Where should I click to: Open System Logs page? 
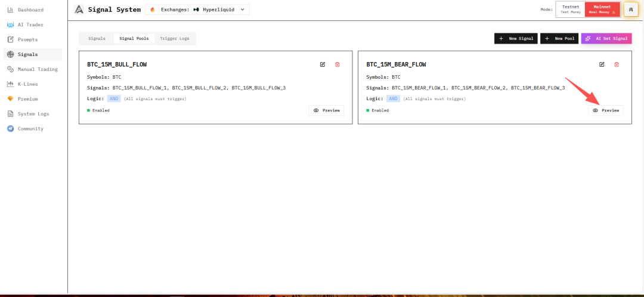point(32,114)
